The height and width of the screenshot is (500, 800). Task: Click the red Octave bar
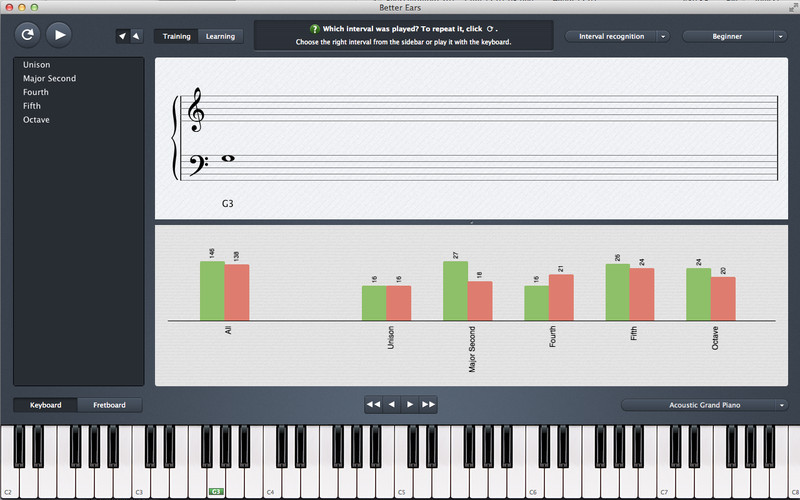pyautogui.click(x=723, y=299)
